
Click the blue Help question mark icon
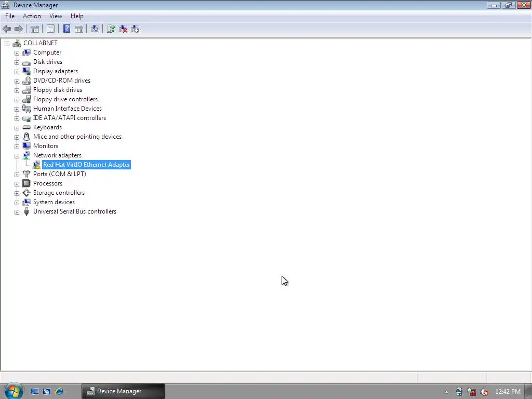67,29
